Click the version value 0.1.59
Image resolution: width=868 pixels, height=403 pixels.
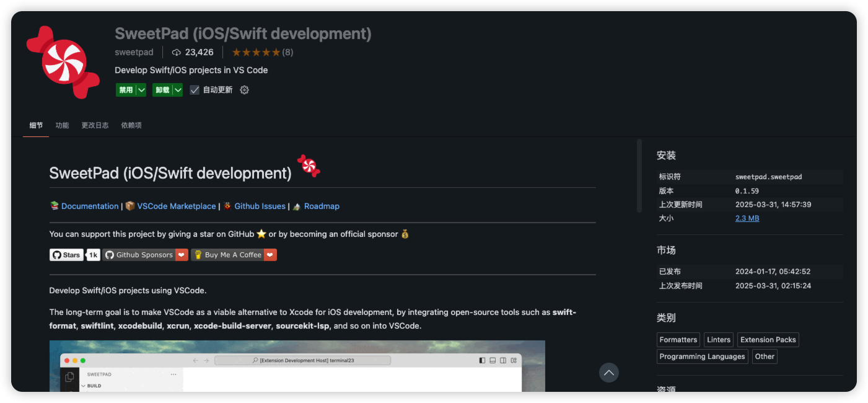coord(747,191)
